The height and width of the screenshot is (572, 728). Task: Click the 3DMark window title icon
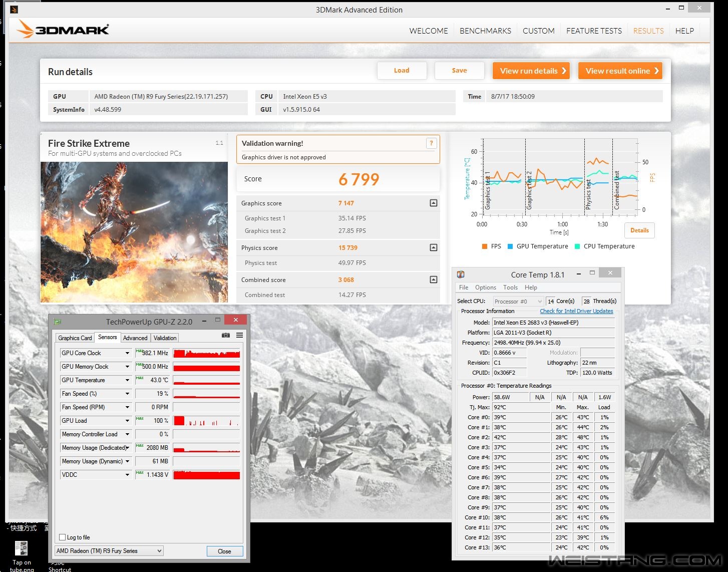point(14,9)
